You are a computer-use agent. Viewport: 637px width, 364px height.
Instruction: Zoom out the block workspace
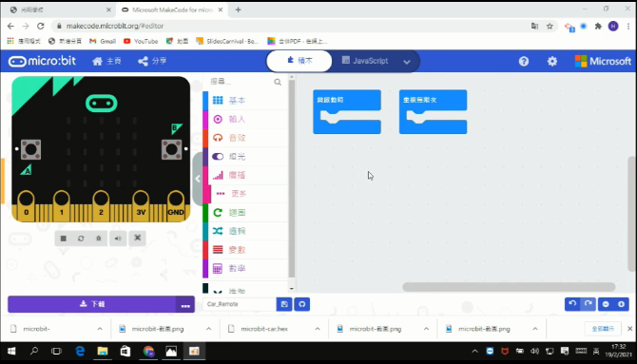tap(606, 304)
